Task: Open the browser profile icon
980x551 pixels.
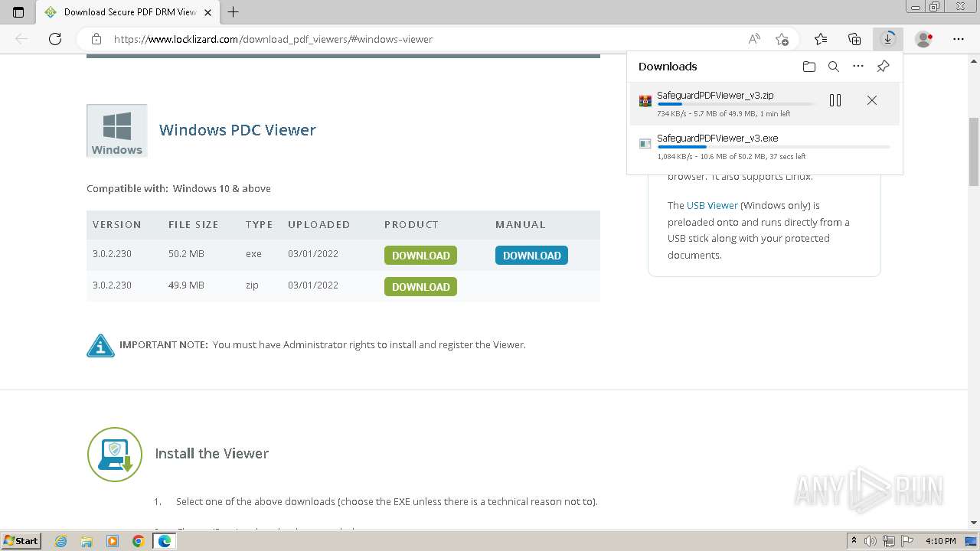Action: pyautogui.click(x=924, y=39)
